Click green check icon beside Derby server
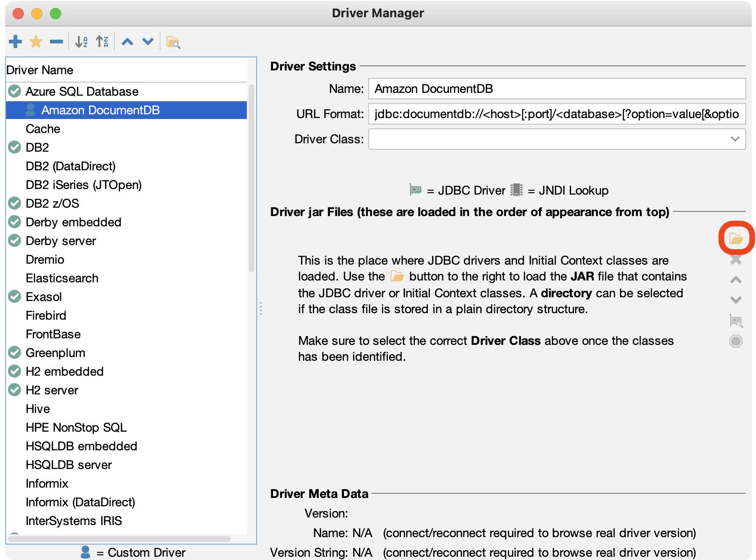The width and height of the screenshot is (756, 560). pyautogui.click(x=15, y=240)
